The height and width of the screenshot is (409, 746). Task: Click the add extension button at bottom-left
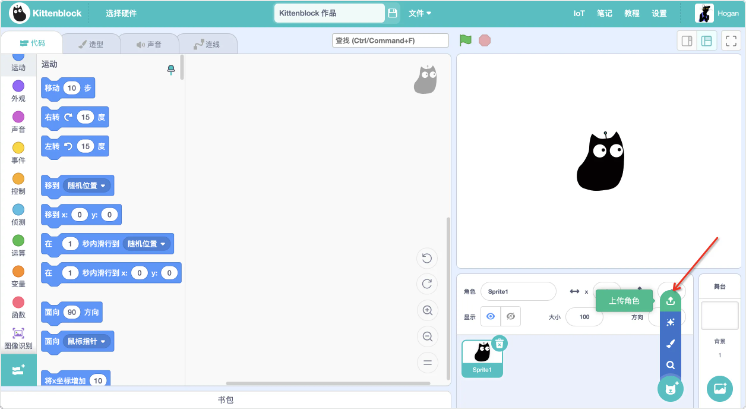pyautogui.click(x=18, y=370)
